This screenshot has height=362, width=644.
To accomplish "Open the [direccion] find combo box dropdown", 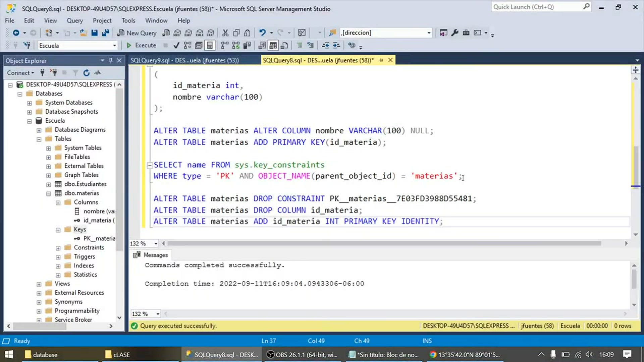I will 429,33.
